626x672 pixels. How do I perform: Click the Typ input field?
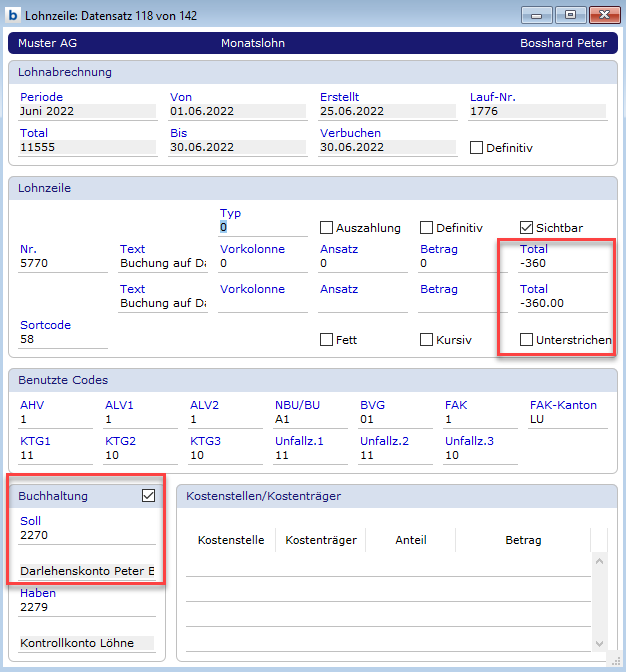coord(258,228)
